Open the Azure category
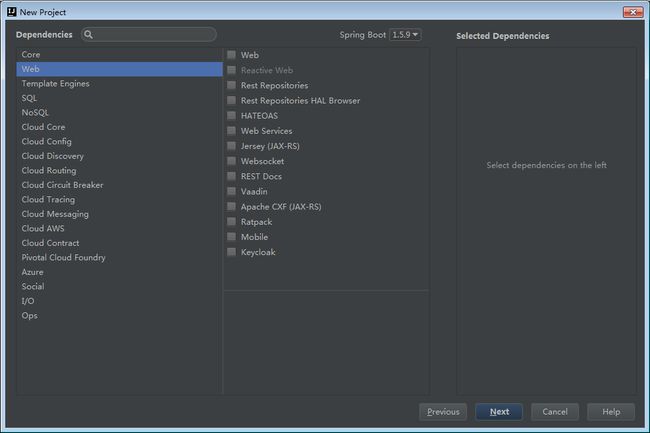650x433 pixels. [x=119, y=272]
